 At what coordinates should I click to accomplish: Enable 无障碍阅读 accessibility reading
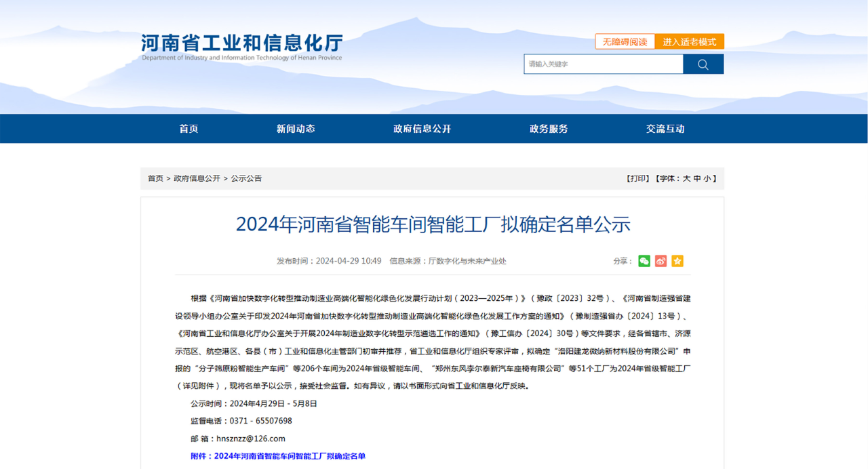[625, 42]
